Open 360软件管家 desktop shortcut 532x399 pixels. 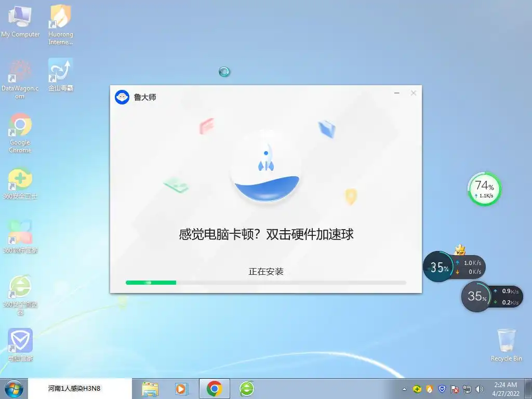[x=20, y=236]
